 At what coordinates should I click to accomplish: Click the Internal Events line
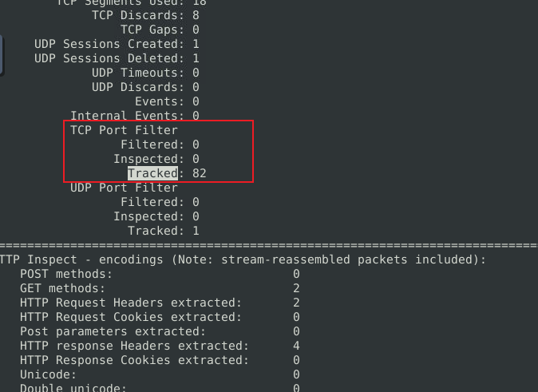[134, 116]
